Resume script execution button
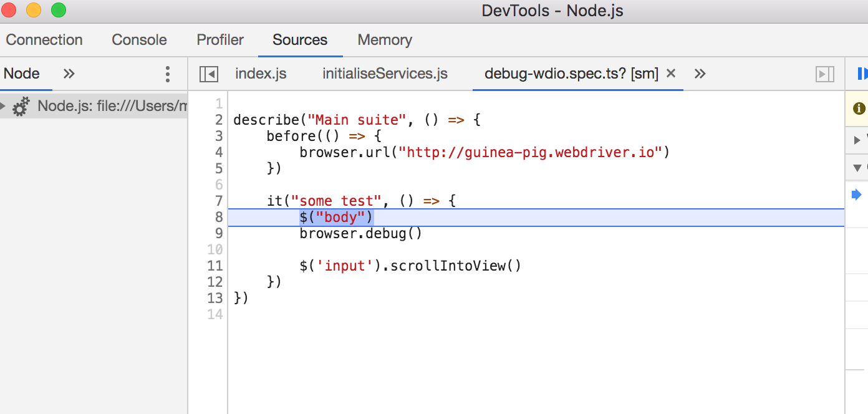The image size is (868, 414). [862, 74]
